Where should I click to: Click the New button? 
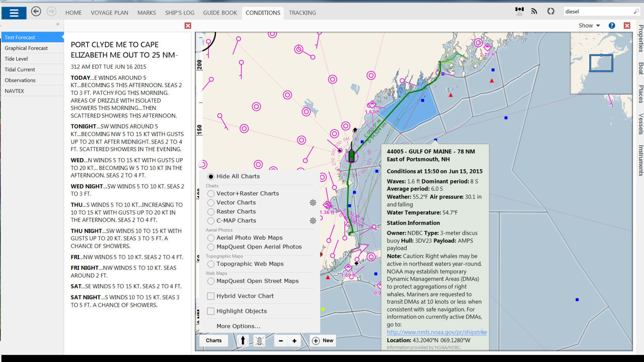(x=323, y=340)
